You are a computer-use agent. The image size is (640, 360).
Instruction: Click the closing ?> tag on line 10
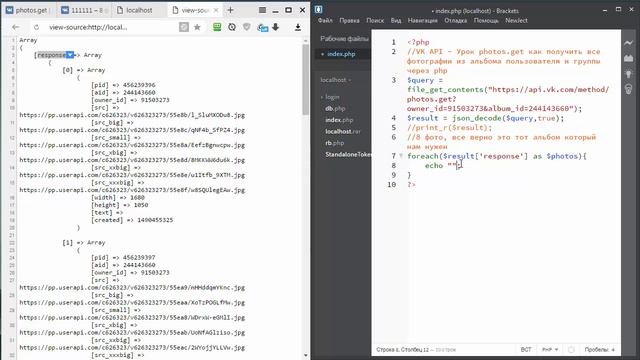click(x=411, y=184)
